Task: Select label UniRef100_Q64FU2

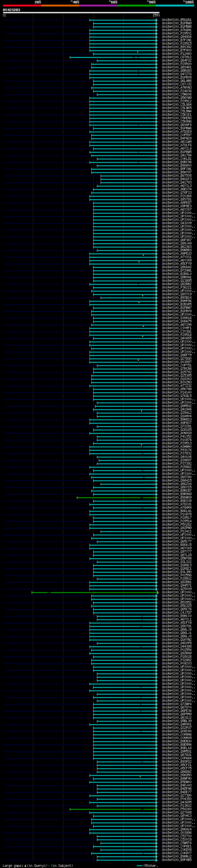Action: (176, 60)
